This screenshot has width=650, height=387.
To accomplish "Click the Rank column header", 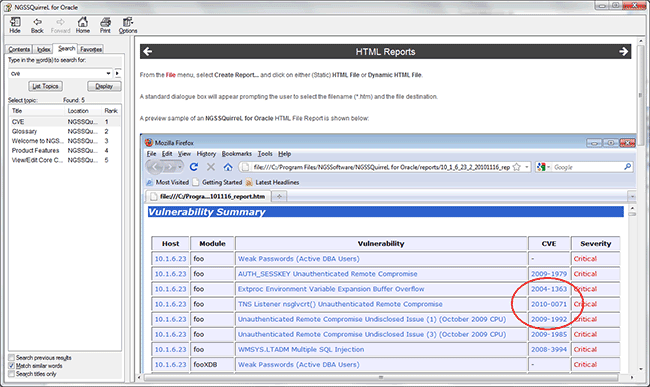I will (111, 111).
